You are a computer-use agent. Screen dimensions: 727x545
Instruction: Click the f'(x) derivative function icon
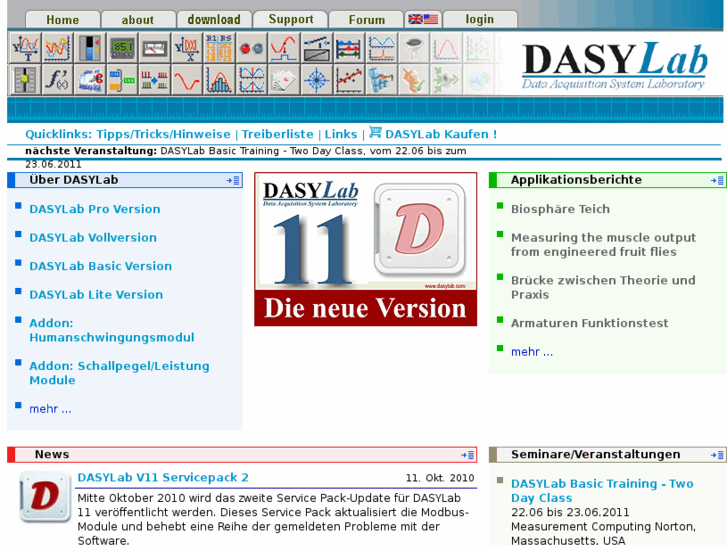pyautogui.click(x=57, y=80)
